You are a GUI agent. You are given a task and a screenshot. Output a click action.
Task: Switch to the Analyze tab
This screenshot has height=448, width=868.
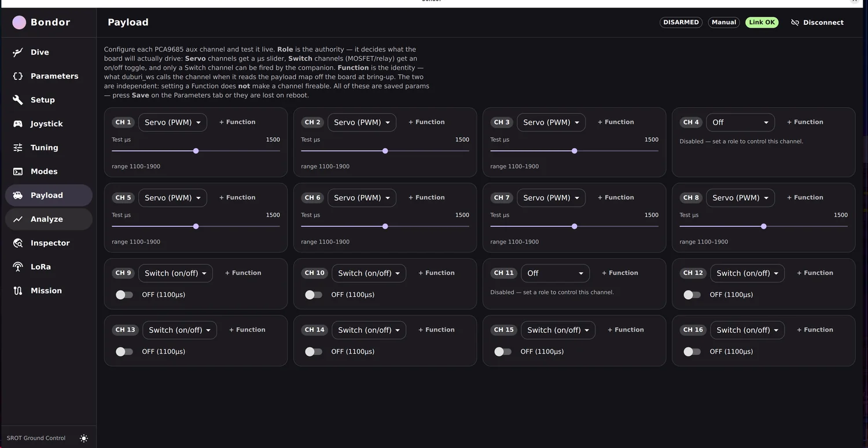(49, 219)
